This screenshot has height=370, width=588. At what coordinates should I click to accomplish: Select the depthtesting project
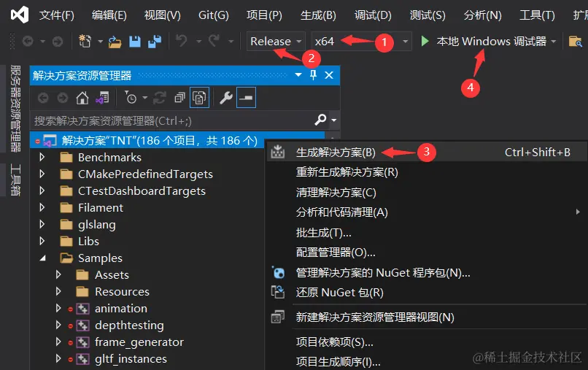129,325
